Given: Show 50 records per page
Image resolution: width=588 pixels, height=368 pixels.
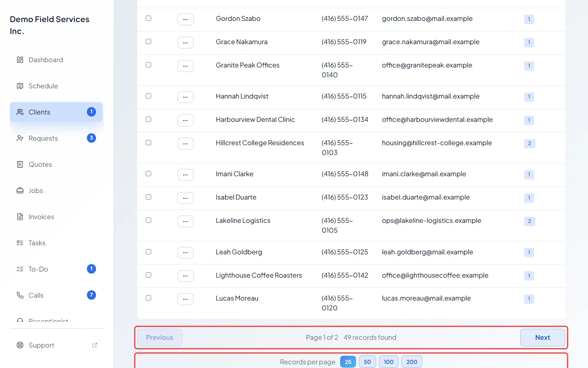Looking at the screenshot, I should (x=367, y=362).
